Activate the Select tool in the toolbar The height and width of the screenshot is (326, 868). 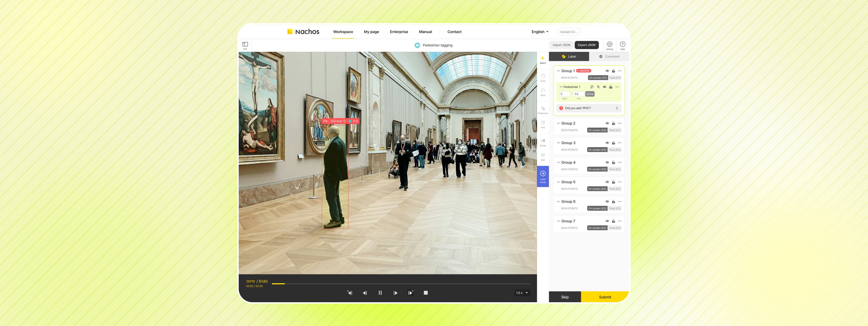(x=543, y=59)
